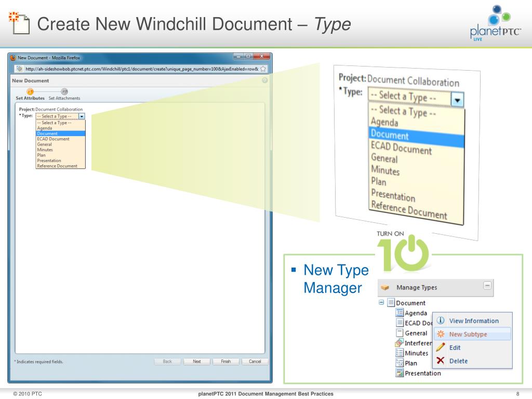The width and height of the screenshot is (532, 399).
Task: Pick '-- Select a Type --' option in Firefox list
Action: [x=60, y=123]
